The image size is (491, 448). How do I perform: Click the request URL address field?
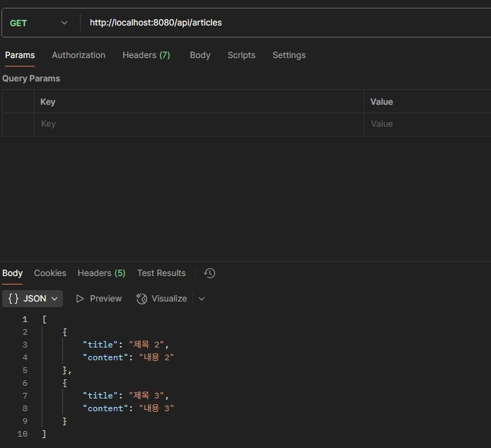tap(285, 23)
